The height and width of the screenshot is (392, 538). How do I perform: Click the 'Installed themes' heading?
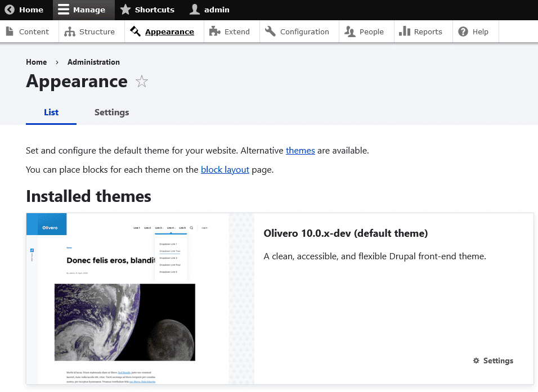pyautogui.click(x=88, y=196)
